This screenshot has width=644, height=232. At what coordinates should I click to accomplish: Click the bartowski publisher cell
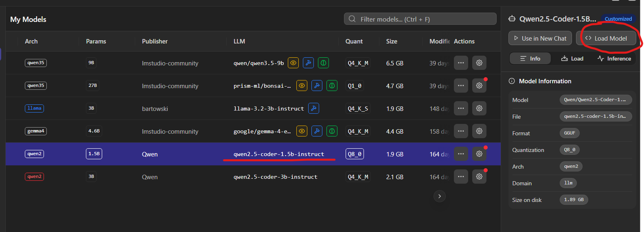click(155, 109)
